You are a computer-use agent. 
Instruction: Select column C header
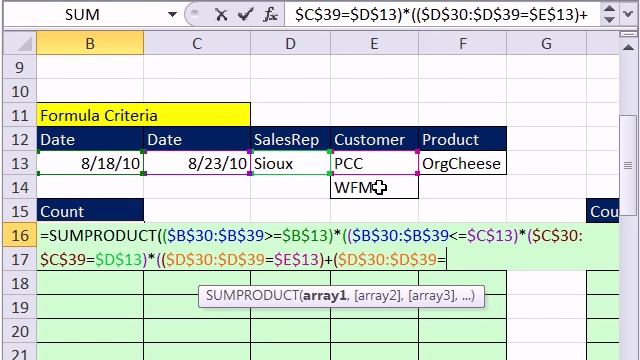tap(197, 43)
